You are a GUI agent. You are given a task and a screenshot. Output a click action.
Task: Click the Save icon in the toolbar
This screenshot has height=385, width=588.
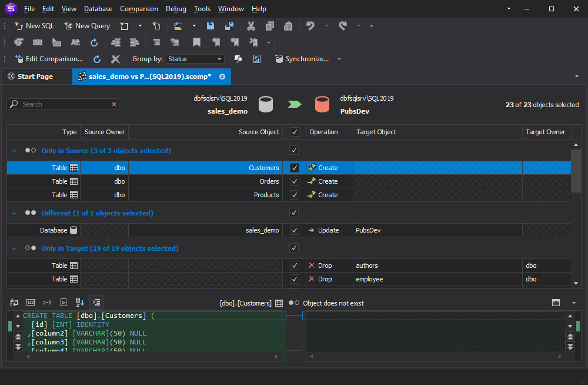point(211,26)
